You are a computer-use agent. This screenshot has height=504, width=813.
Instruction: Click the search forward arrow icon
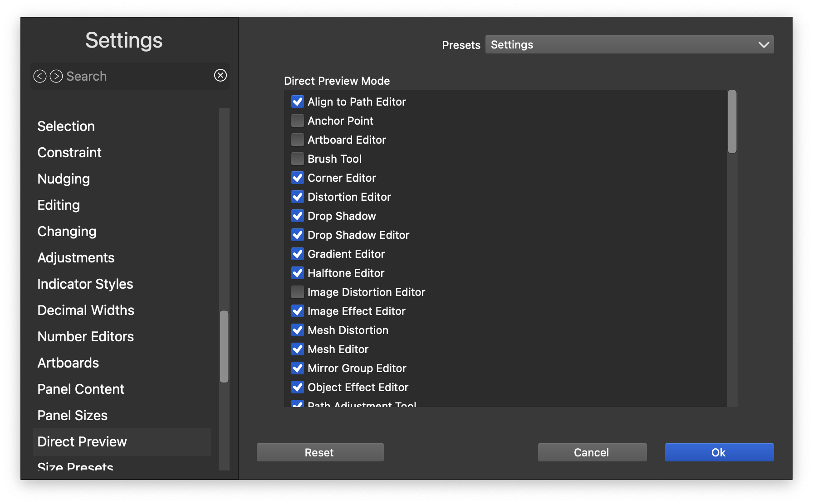click(x=56, y=76)
